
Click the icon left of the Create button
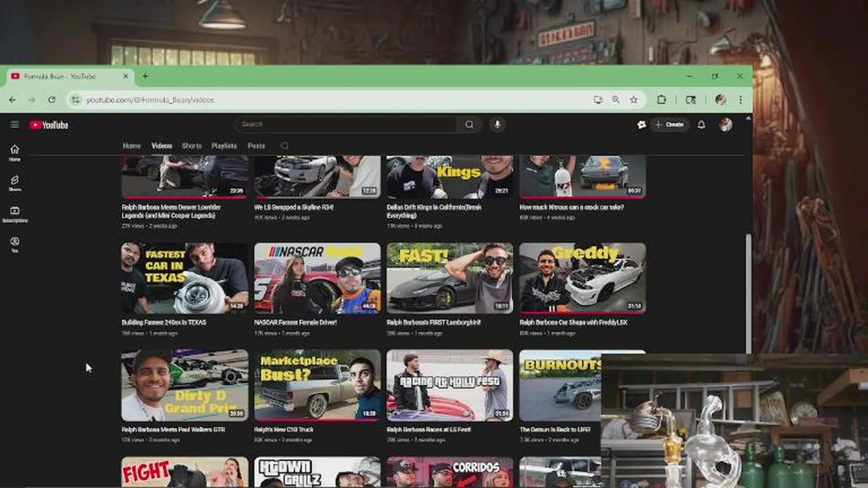coord(641,125)
